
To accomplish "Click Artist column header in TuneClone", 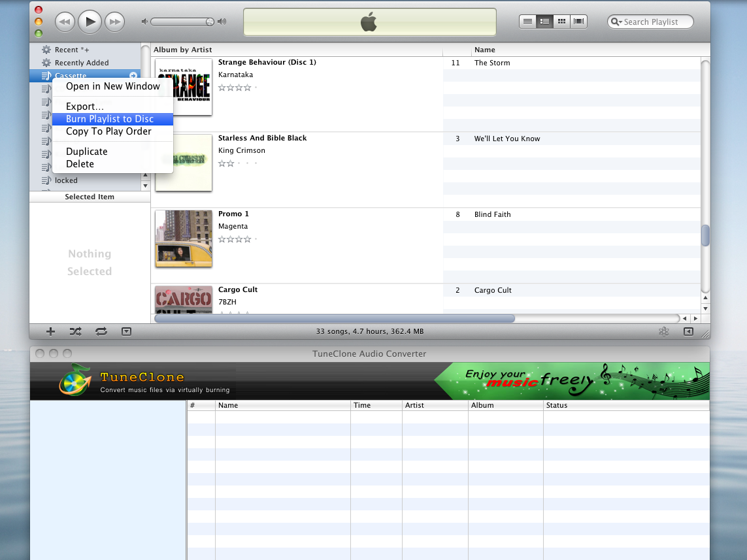I will (x=435, y=405).
